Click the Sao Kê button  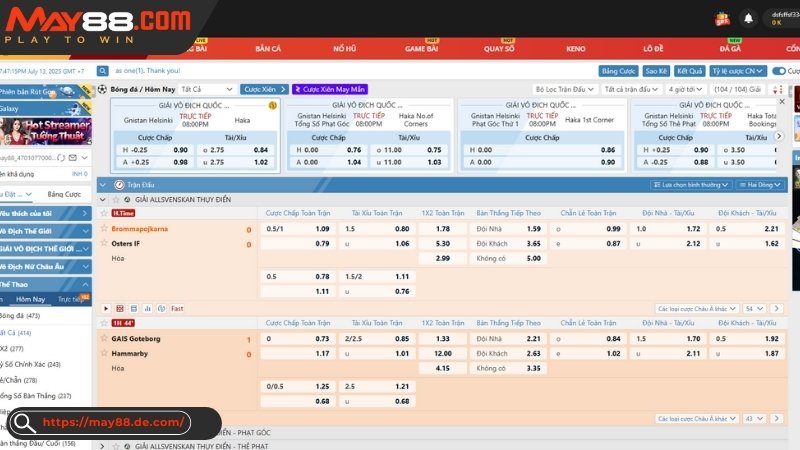656,71
